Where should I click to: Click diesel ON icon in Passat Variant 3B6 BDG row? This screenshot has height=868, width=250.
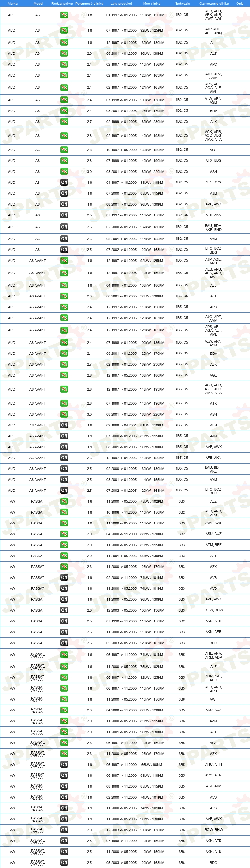point(64,863)
